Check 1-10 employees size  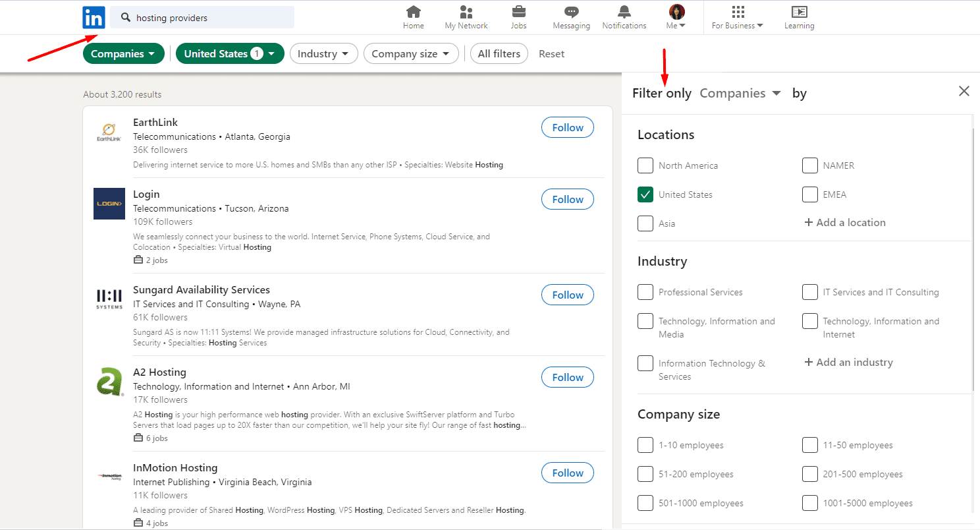pos(645,445)
